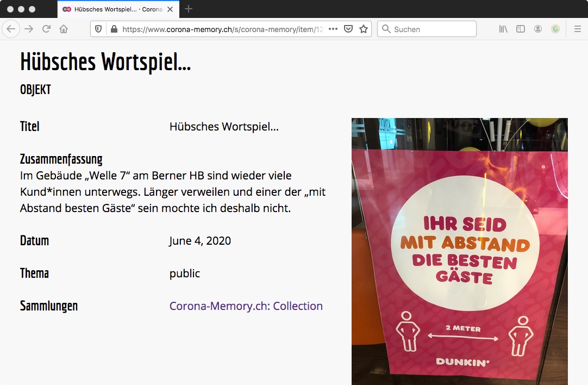
Task: Save page to Pocket
Action: (x=348, y=29)
